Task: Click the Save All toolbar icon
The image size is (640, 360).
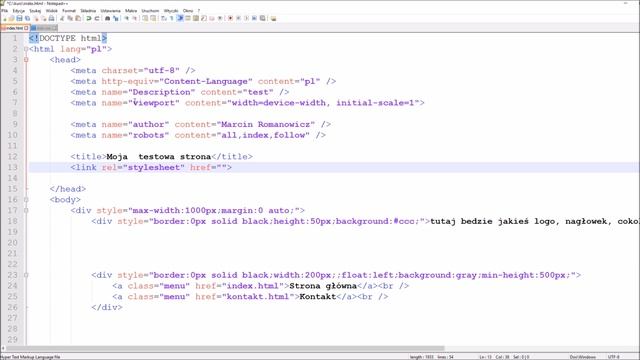Action: click(27, 18)
